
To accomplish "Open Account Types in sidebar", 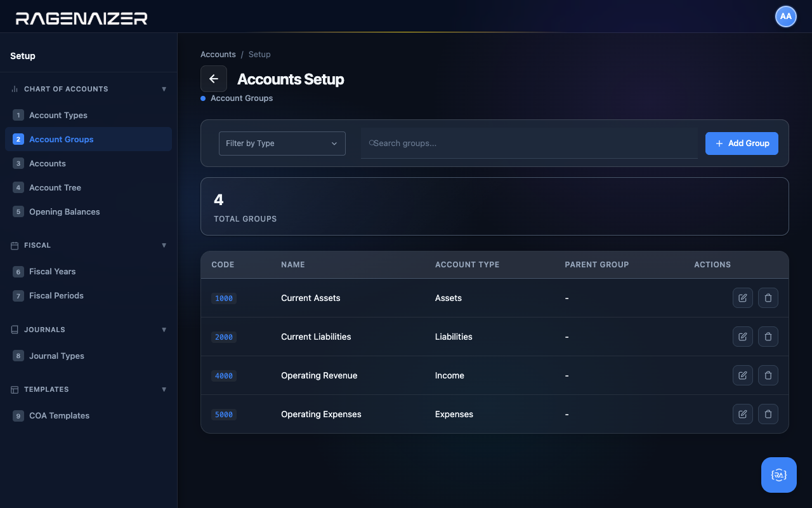I will click(x=88, y=115).
